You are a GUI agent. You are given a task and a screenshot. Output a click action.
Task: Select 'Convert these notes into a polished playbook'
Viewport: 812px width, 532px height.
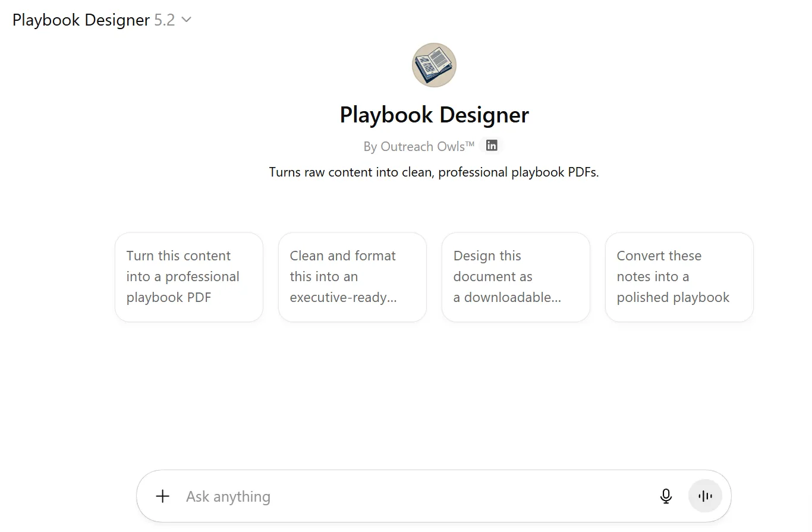679,277
